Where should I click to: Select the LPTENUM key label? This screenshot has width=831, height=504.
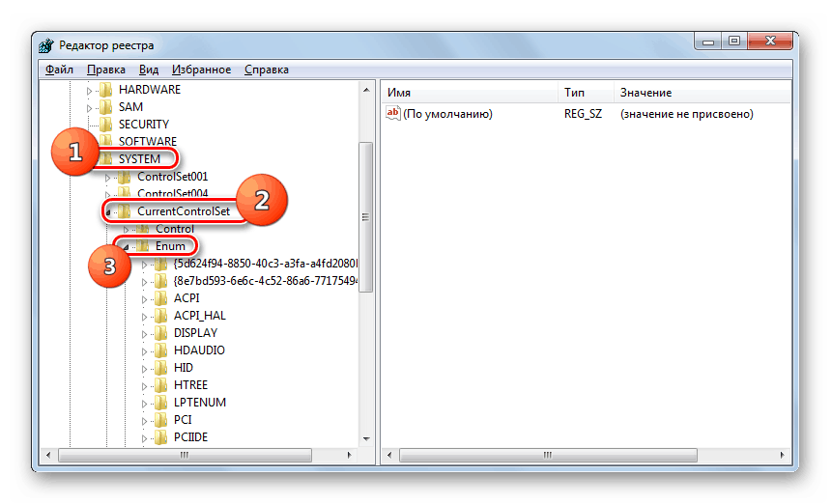(200, 403)
